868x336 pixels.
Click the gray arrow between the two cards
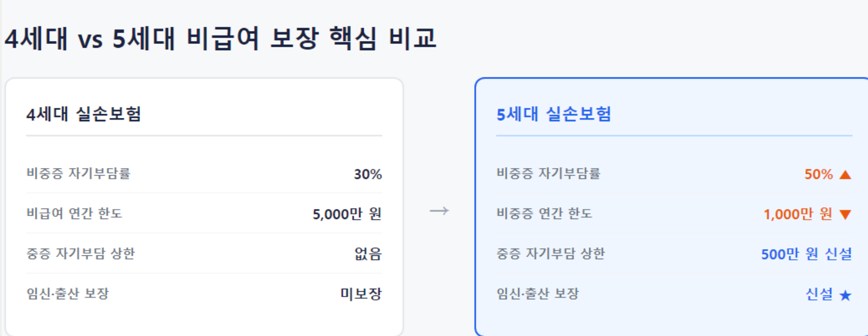point(439,210)
